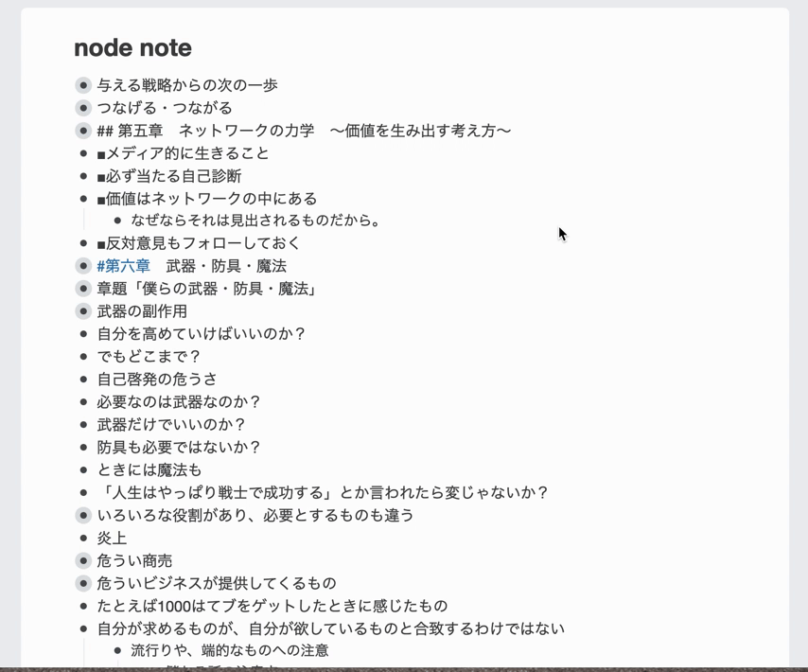Screen dimensions: 808x672
Task: Click text ときには魔法も
Action: click(x=149, y=470)
